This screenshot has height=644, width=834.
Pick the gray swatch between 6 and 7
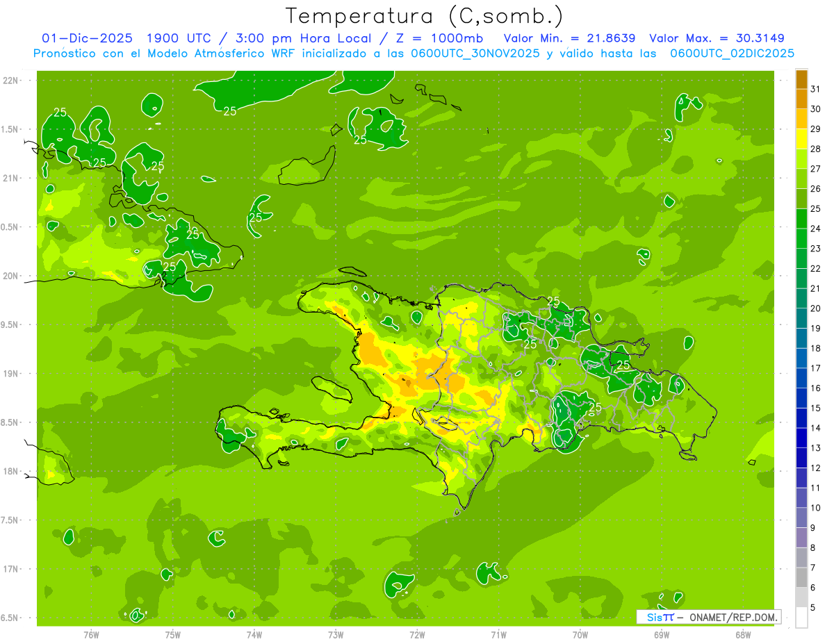(x=801, y=577)
